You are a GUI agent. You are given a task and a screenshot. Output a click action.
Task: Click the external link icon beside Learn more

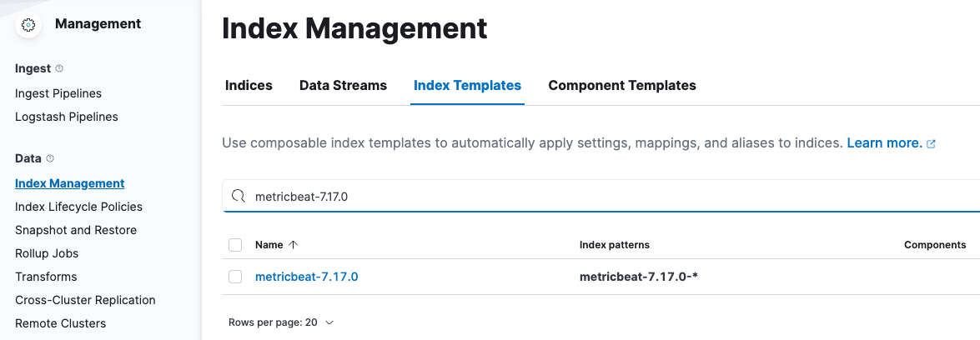point(932,144)
